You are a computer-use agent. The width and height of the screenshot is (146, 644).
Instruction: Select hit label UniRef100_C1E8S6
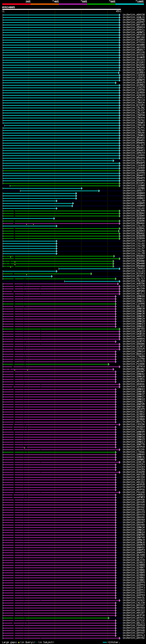click(x=134, y=75)
